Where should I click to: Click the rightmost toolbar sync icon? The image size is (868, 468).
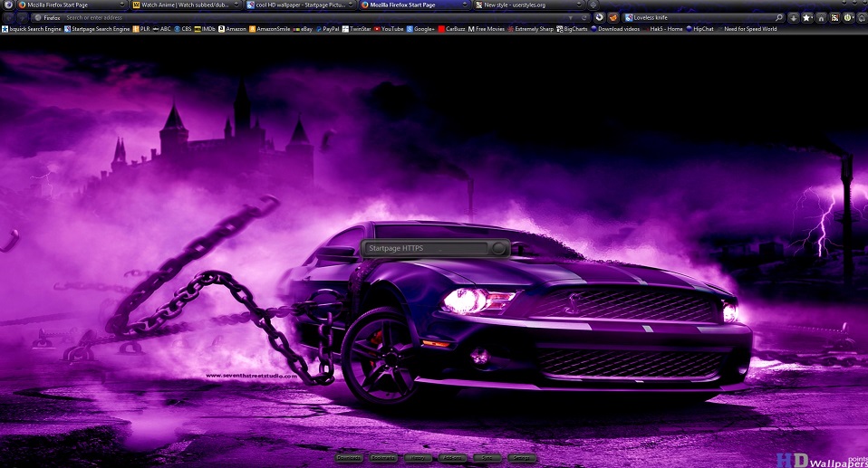[x=862, y=18]
